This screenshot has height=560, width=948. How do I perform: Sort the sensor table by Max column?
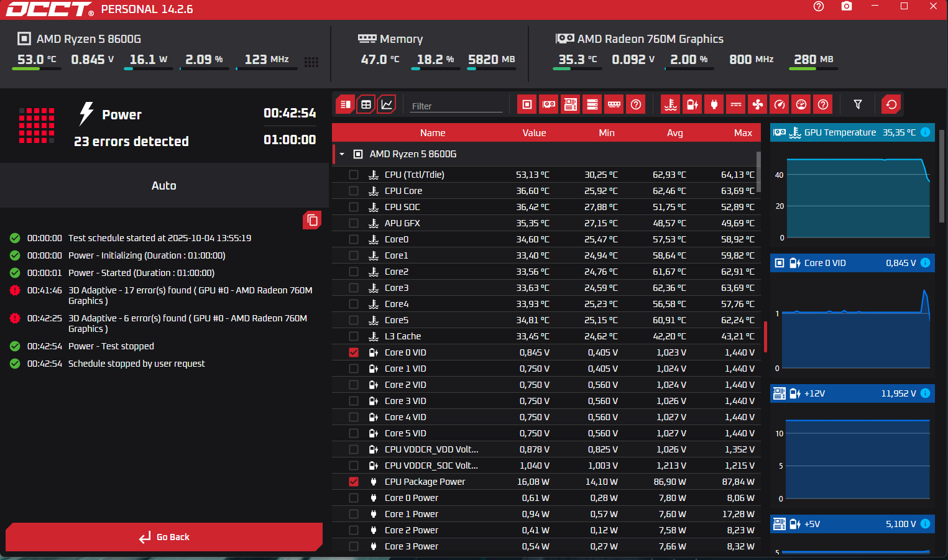pyautogui.click(x=742, y=133)
